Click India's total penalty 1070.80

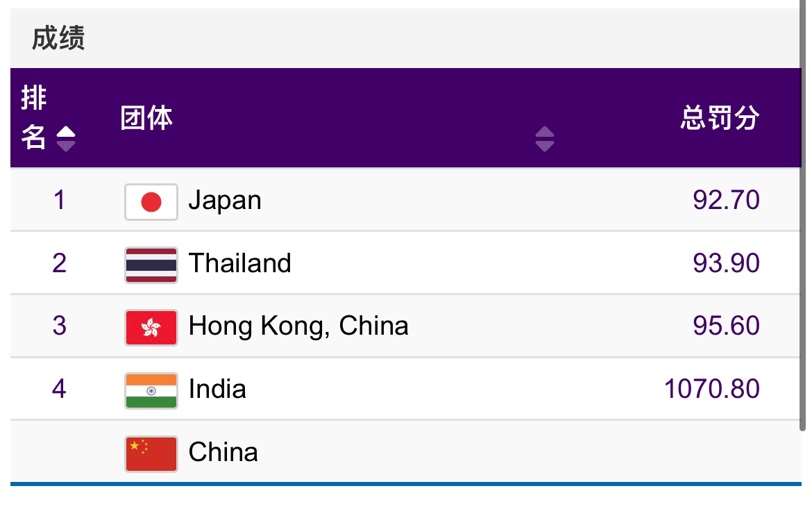pos(711,389)
